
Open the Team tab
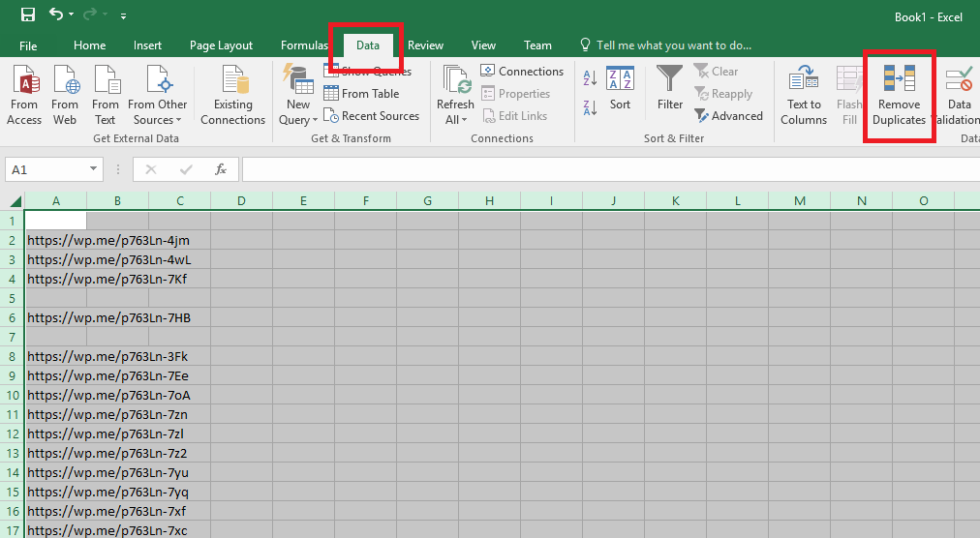click(x=537, y=45)
